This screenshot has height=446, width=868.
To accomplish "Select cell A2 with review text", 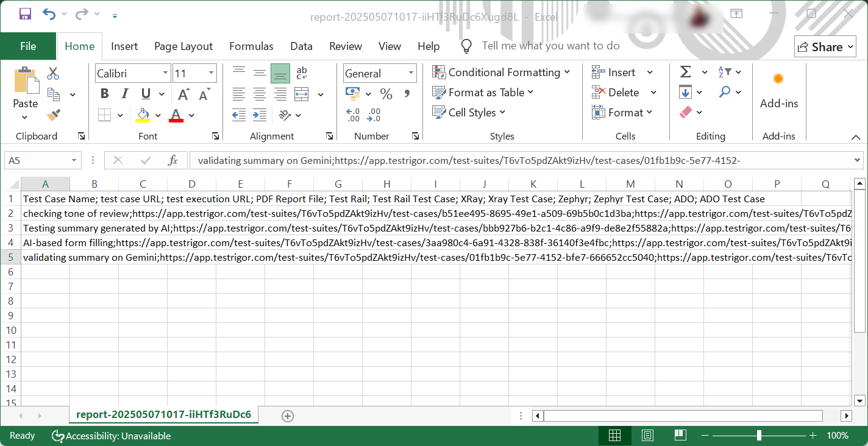I will click(x=45, y=213).
